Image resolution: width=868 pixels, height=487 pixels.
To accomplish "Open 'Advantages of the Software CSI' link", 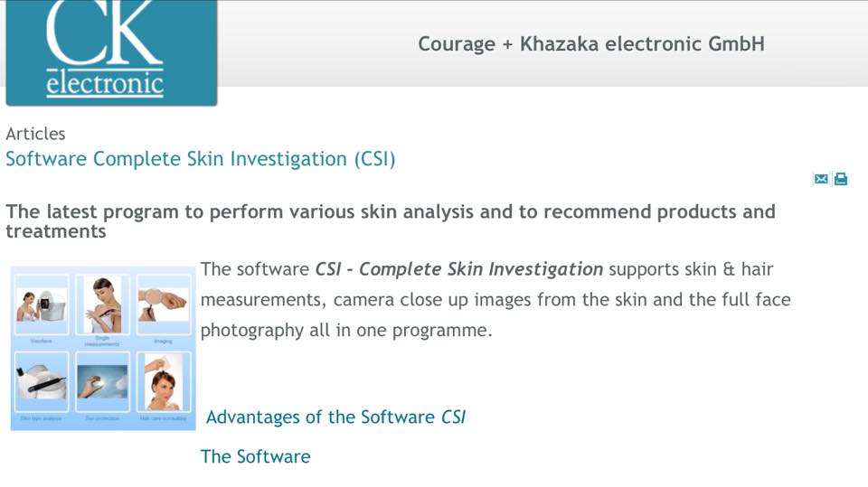I will click(335, 417).
